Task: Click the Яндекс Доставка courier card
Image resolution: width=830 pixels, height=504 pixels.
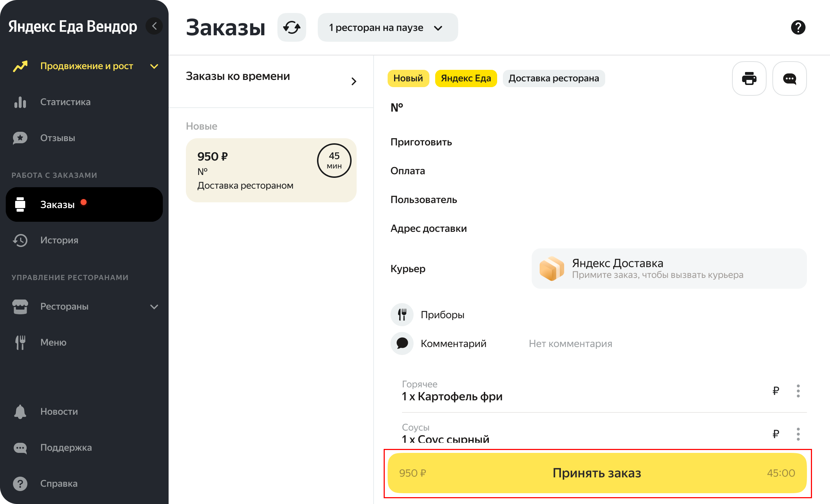Action: pyautogui.click(x=669, y=269)
